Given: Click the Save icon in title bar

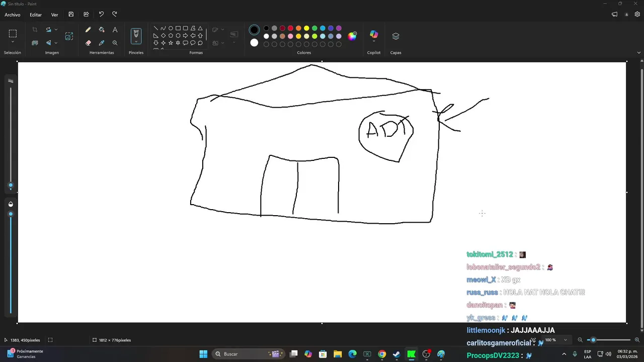Looking at the screenshot, I should coord(71,15).
